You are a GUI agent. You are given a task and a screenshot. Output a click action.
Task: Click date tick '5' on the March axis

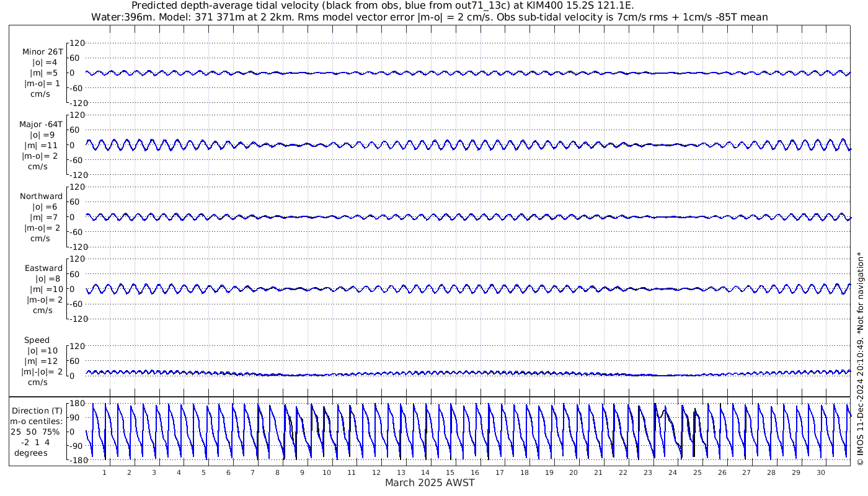[203, 472]
